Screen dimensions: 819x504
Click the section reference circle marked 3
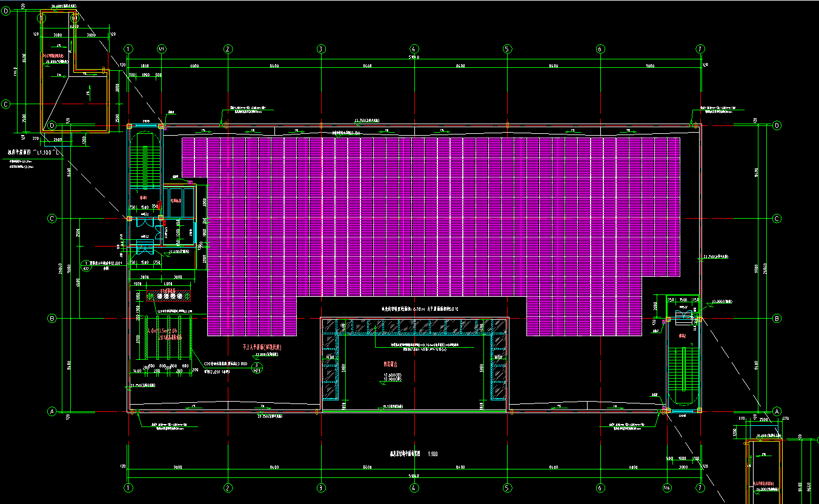(x=256, y=367)
